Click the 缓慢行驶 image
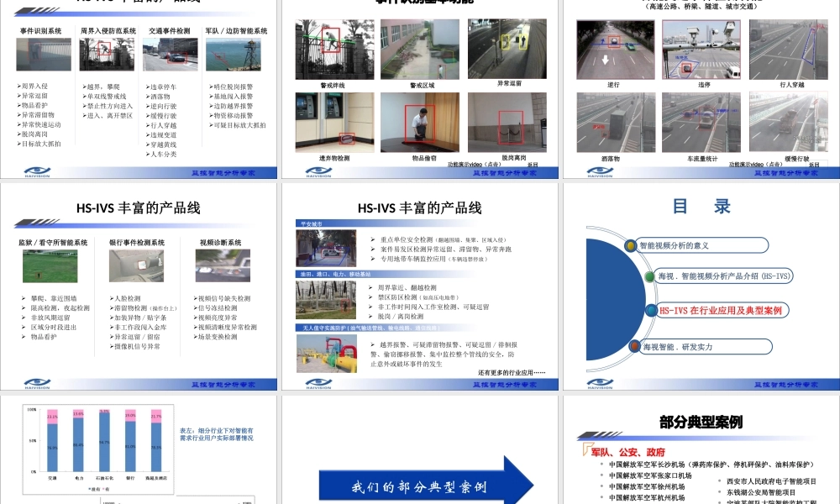Screen dimensions: 840x504 788,122
